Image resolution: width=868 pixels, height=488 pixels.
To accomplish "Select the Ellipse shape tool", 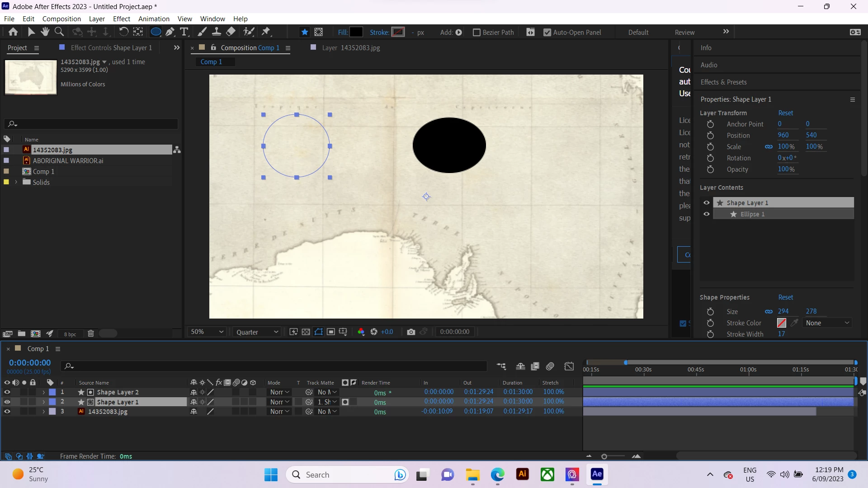I will click(155, 32).
